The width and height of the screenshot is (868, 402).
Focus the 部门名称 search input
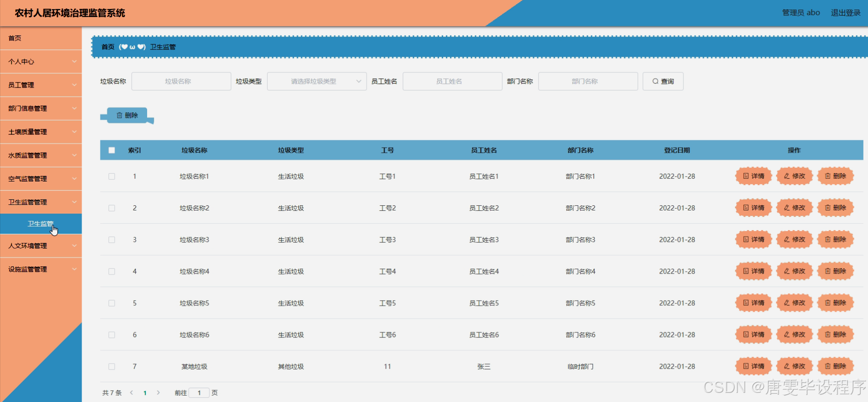click(588, 81)
